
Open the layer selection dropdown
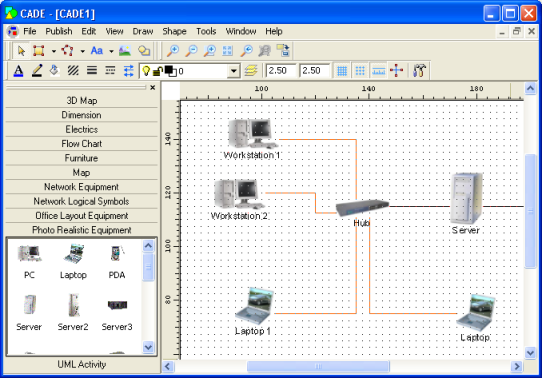coord(234,71)
